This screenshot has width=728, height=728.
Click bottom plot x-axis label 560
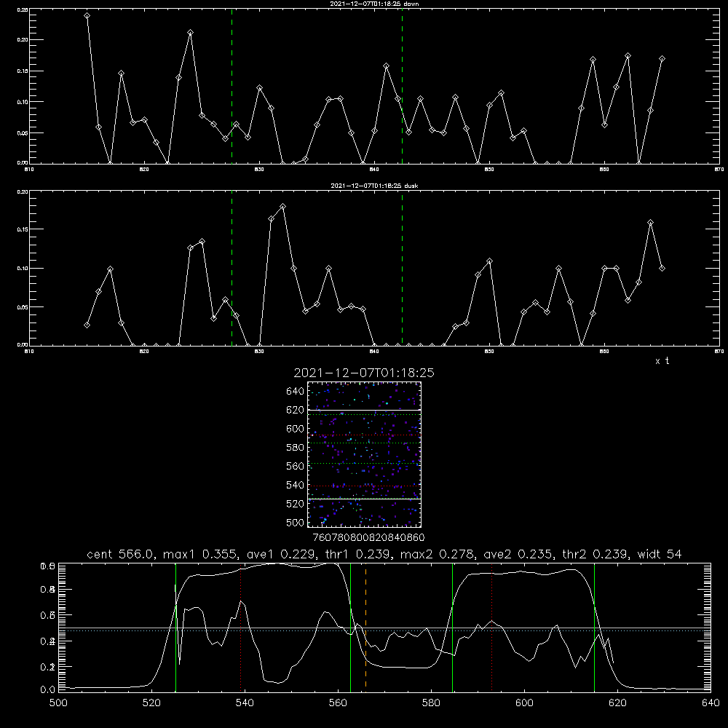tap(338, 703)
